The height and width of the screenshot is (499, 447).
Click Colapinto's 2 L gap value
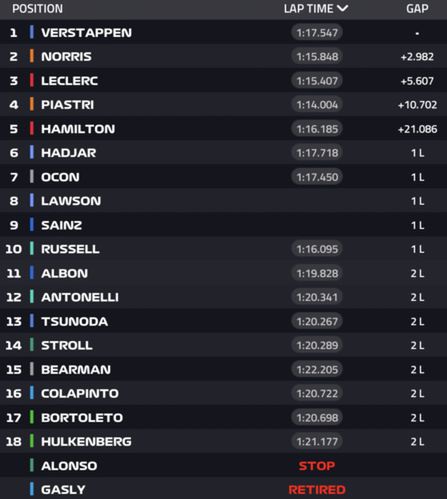click(417, 393)
